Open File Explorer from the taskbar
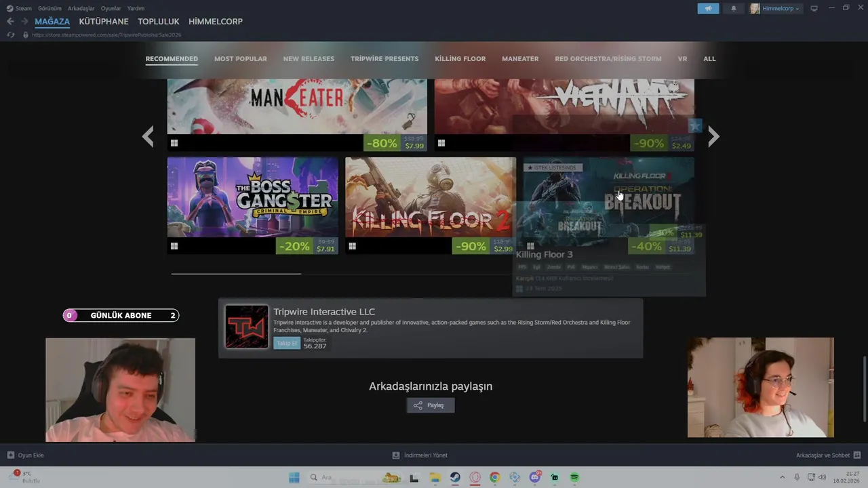868x488 pixels. point(435,477)
